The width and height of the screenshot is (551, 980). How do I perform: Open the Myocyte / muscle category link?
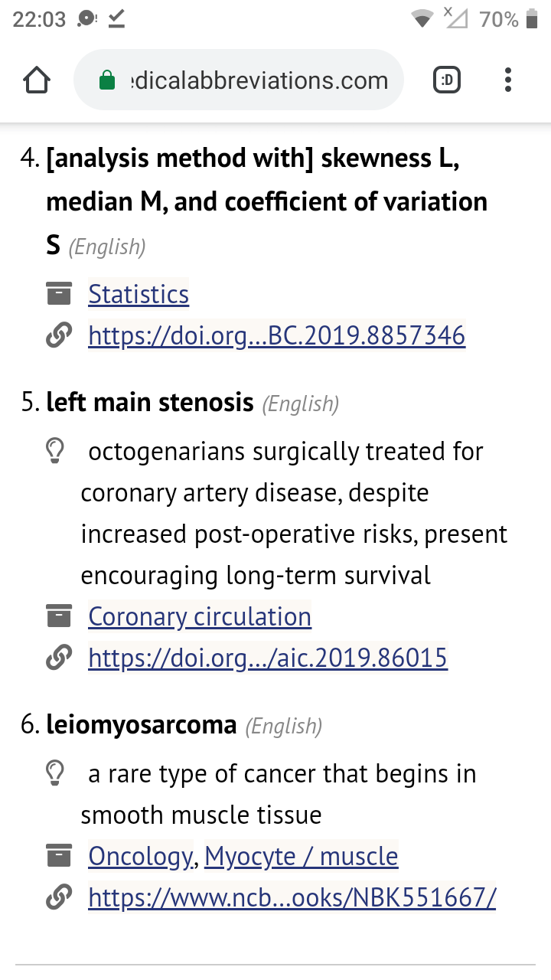(302, 856)
